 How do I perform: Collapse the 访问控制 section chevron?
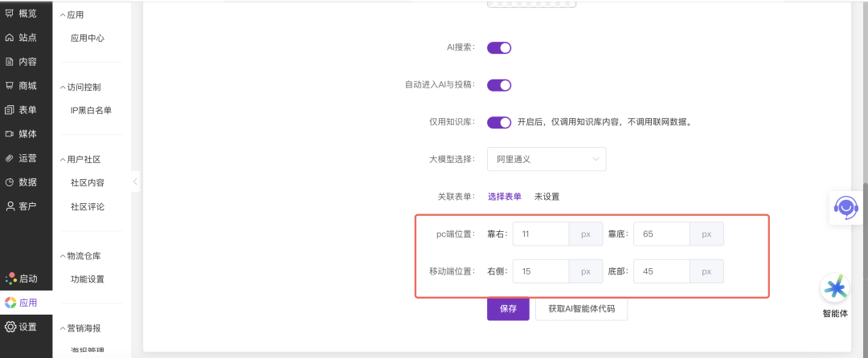click(63, 87)
